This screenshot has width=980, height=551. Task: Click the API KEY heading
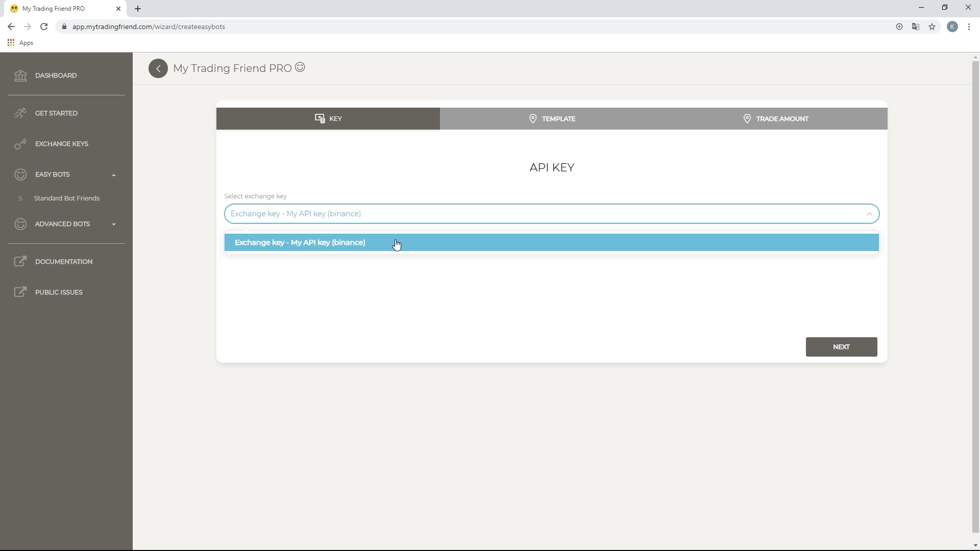pyautogui.click(x=552, y=167)
